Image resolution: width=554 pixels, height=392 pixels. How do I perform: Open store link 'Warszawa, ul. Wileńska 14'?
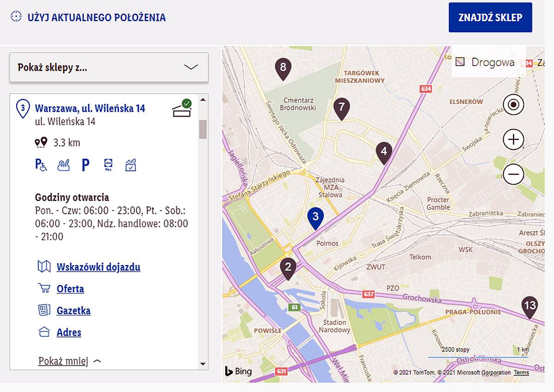tap(90, 109)
